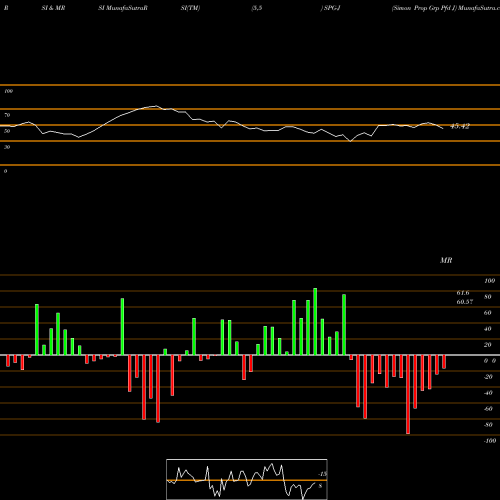Viewport: 500px width, 500px height.
Task: Select the 60.57 value in MR panel
Action: coord(465,302)
